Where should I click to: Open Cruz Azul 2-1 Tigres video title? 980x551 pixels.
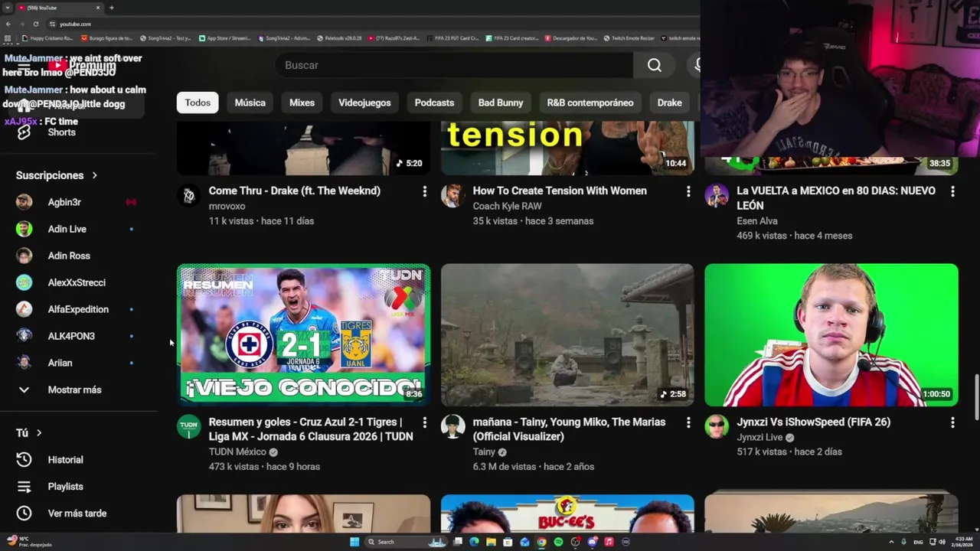point(311,429)
